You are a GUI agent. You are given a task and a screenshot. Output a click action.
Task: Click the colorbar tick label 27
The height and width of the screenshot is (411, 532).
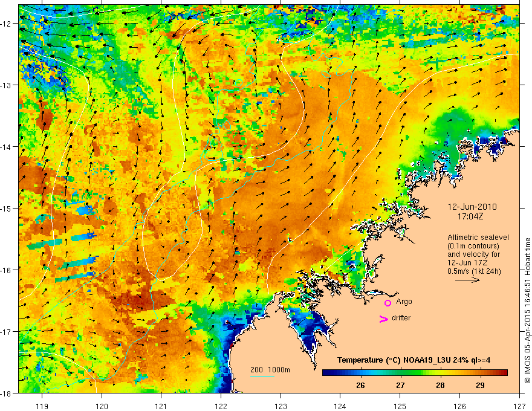pos(400,386)
